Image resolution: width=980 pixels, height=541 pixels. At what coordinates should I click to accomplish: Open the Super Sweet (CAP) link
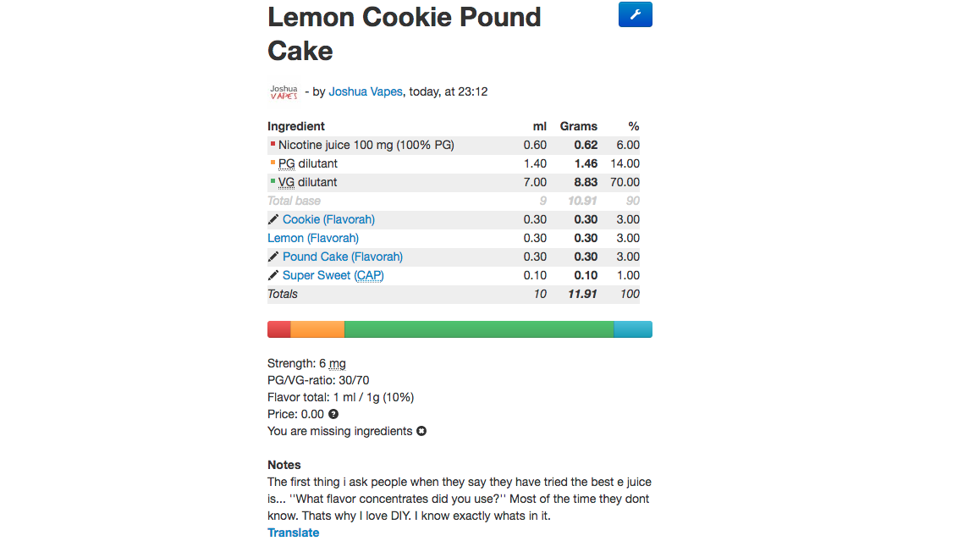pos(333,275)
